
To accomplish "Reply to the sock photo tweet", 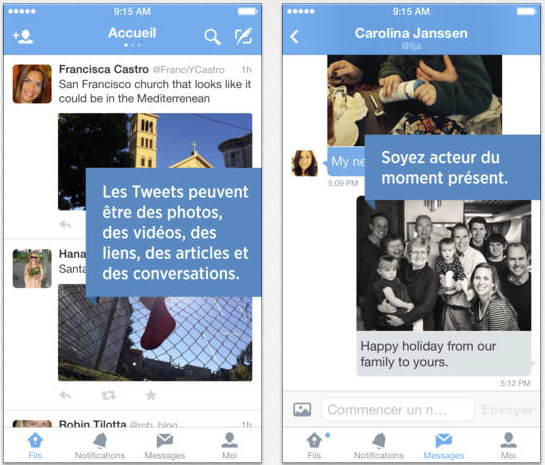I will click(x=65, y=395).
